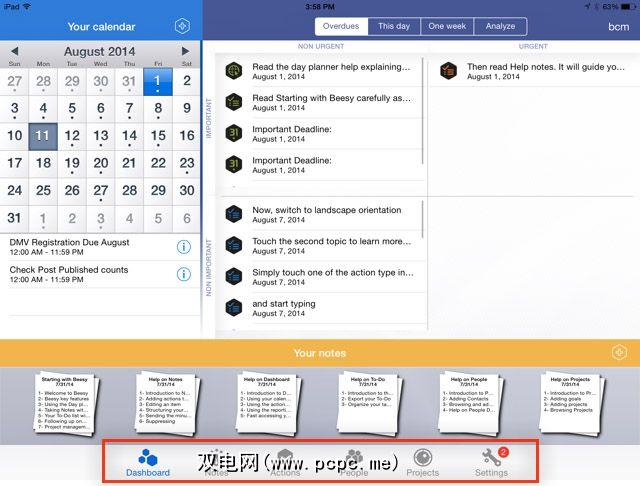Screen dimensions: 640x486
Task: Open 'Read the day planner help explaining…' item
Action: tap(322, 71)
